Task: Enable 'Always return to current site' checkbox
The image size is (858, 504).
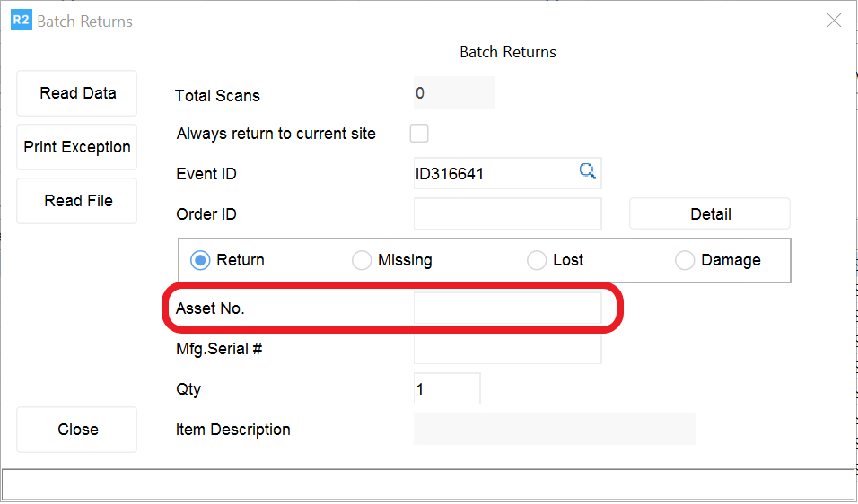Action: (x=419, y=134)
